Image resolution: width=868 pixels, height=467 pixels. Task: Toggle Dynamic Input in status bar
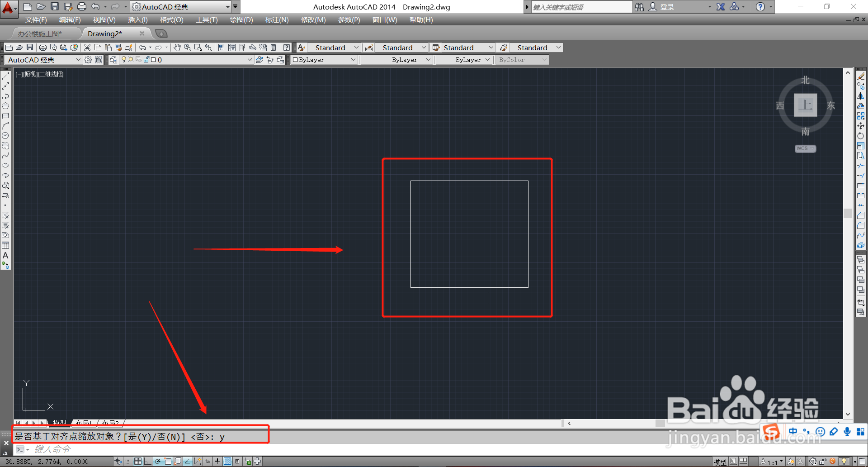coord(208,461)
